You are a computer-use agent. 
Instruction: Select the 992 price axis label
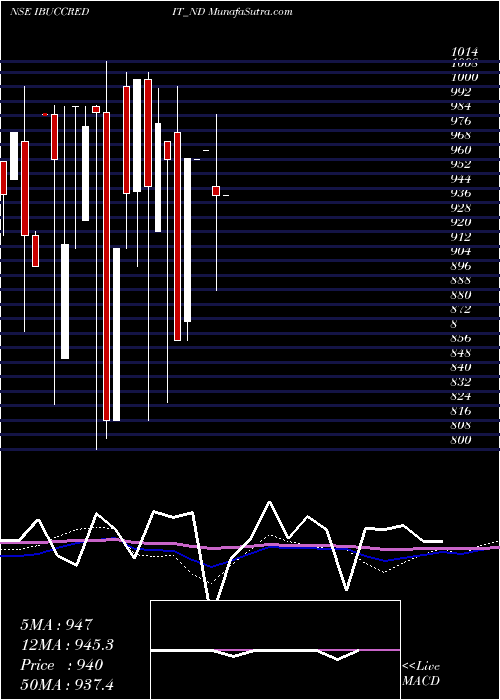[x=461, y=92]
